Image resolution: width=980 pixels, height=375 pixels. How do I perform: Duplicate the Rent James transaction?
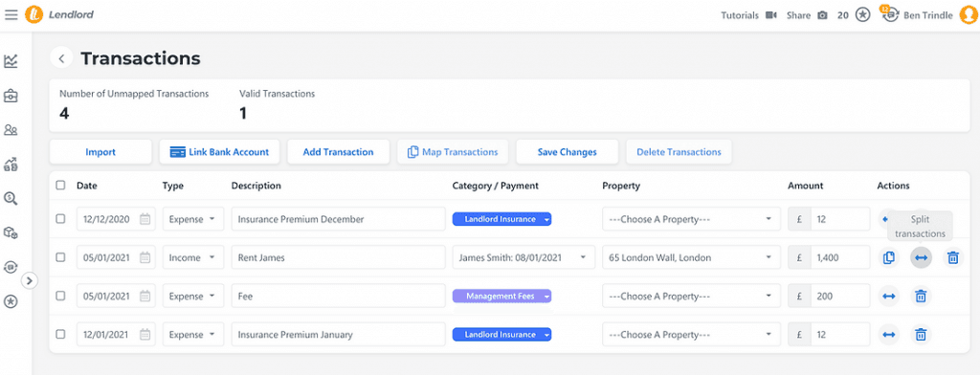(889, 257)
